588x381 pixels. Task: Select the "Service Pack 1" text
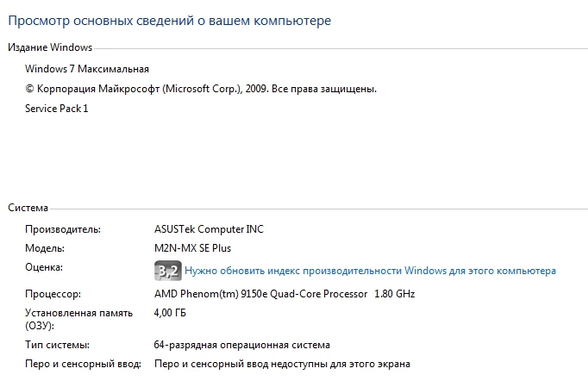pos(57,109)
